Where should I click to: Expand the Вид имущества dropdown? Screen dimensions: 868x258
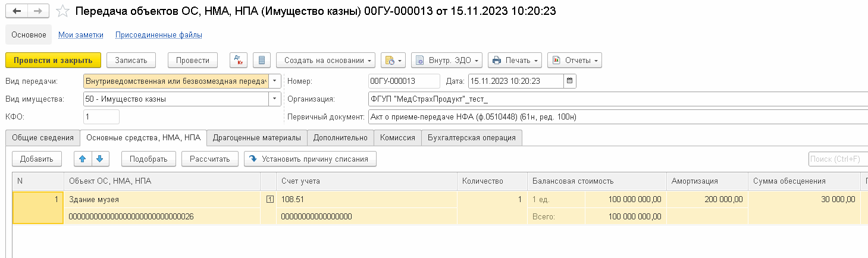[275, 99]
